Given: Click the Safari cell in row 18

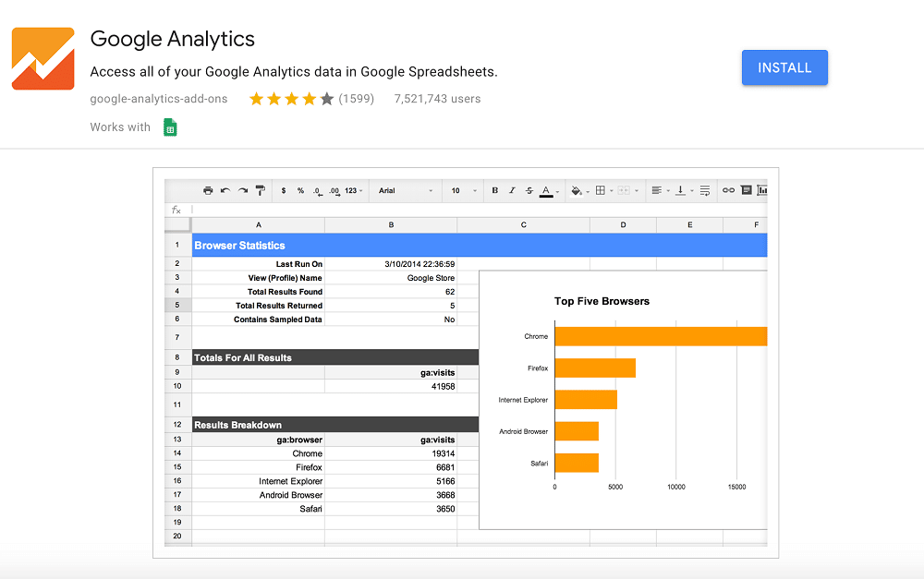Looking at the screenshot, I should tap(258, 509).
